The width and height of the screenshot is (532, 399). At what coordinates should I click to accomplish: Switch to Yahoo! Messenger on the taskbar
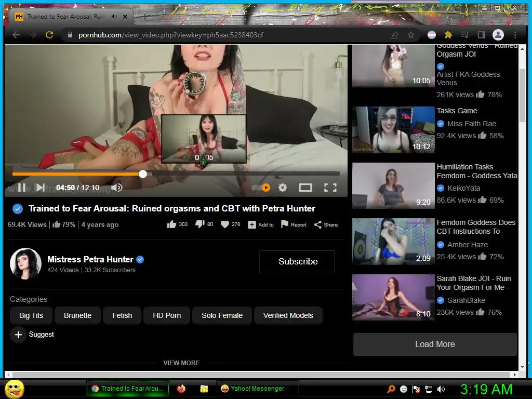click(x=258, y=389)
